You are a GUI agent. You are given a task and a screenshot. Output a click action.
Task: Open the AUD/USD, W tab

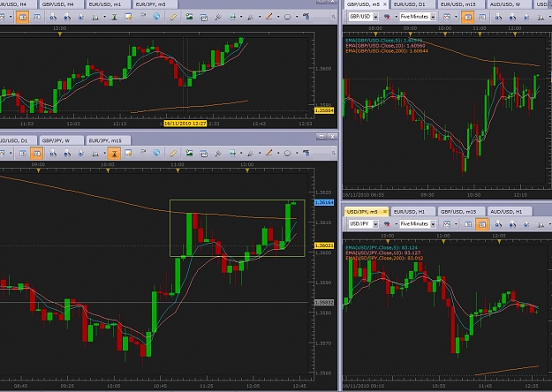507,4
